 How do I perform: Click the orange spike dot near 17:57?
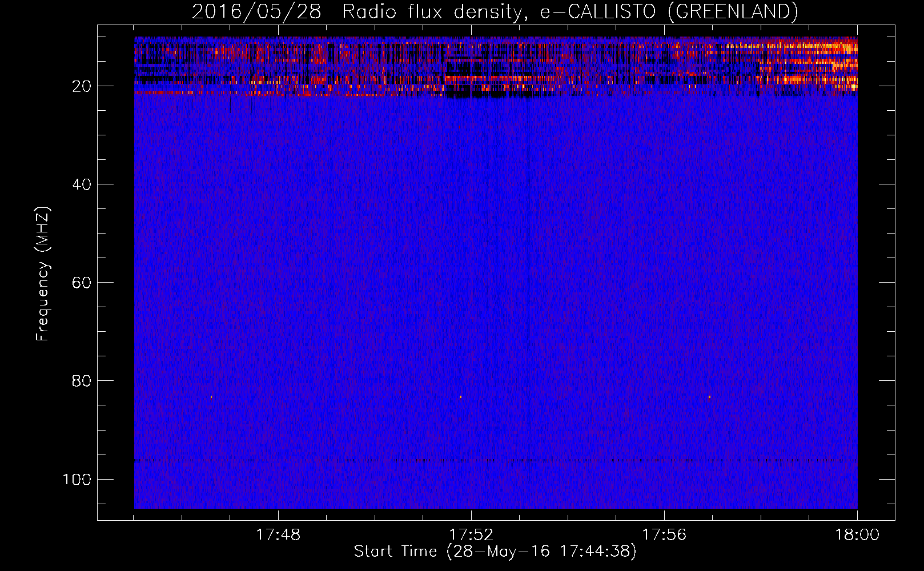point(709,396)
